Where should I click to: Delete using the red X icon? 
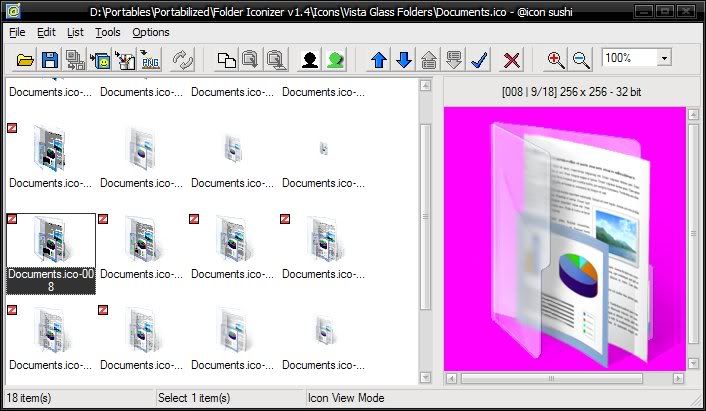512,60
